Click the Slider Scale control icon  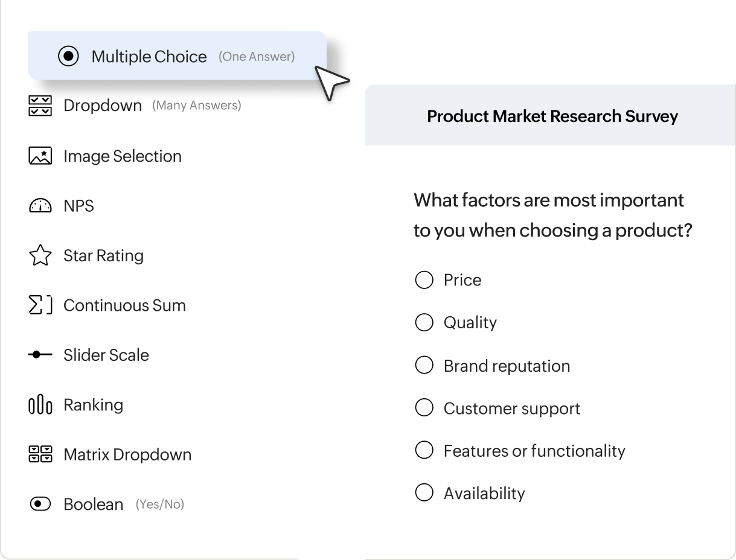40,355
